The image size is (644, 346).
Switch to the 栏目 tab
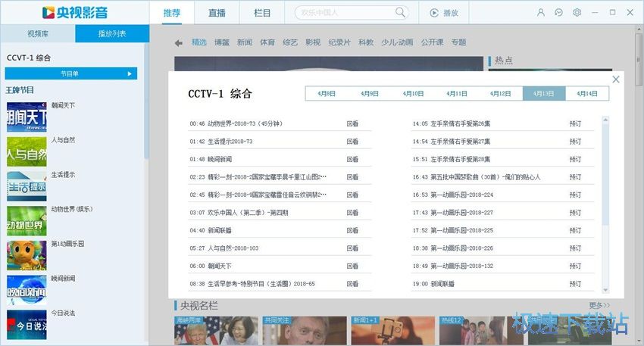coord(262,13)
